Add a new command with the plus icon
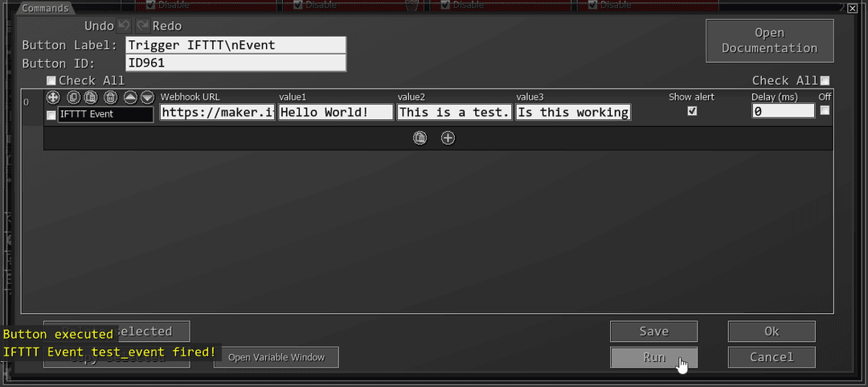 coord(448,138)
